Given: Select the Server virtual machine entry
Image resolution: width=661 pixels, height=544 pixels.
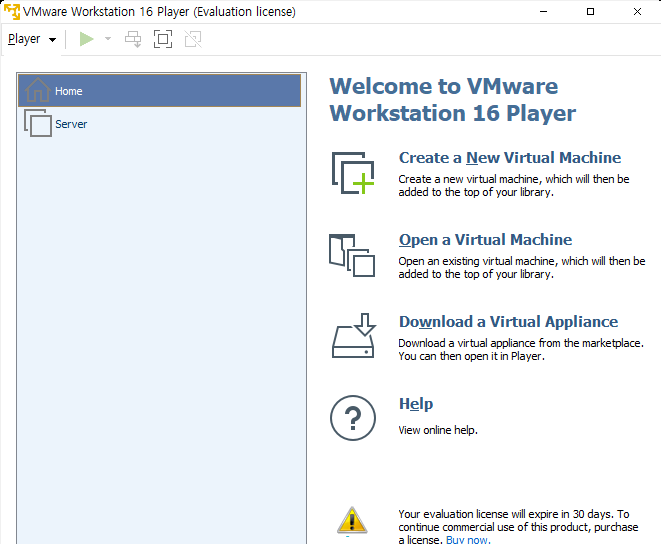Looking at the screenshot, I should coord(159,124).
